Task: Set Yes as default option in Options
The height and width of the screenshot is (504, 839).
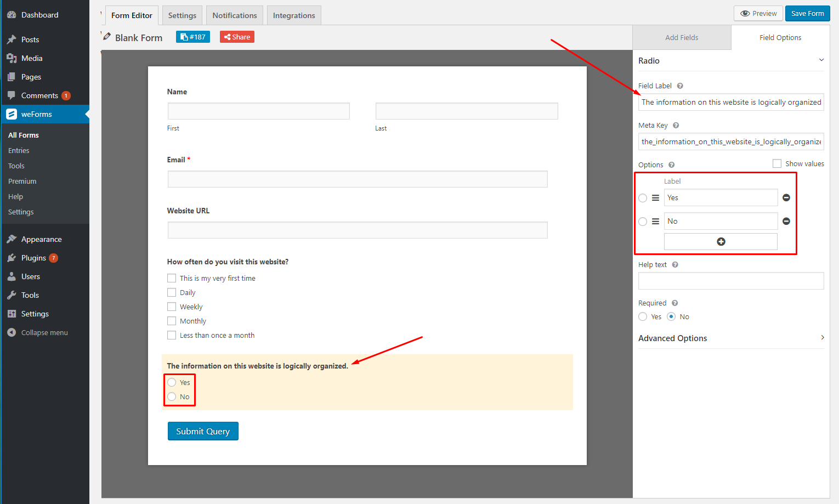Action: [643, 198]
